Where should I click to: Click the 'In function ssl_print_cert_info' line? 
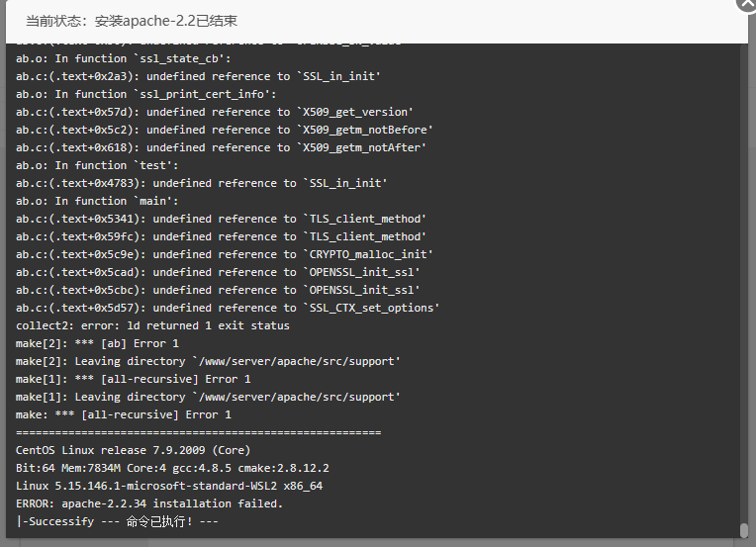pyautogui.click(x=146, y=94)
